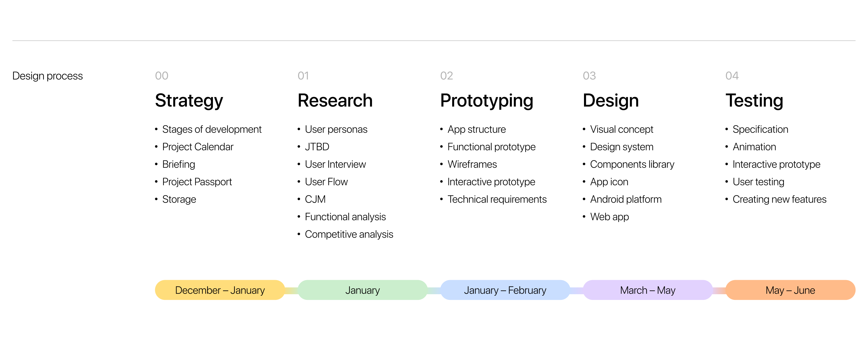Click the January – February blue pill
The image size is (868, 340).
point(505,290)
